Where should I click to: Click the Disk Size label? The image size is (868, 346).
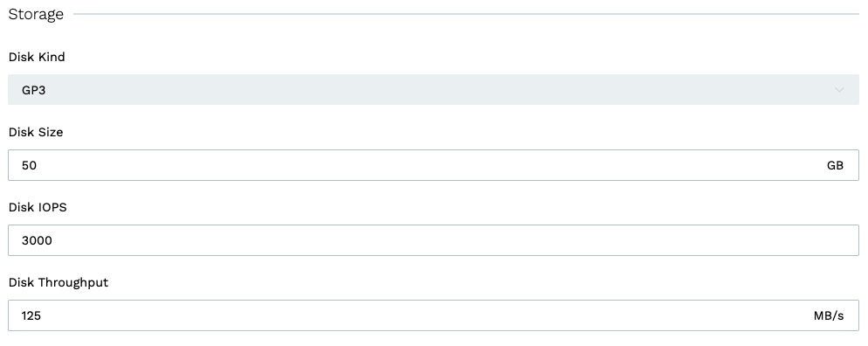tap(36, 132)
